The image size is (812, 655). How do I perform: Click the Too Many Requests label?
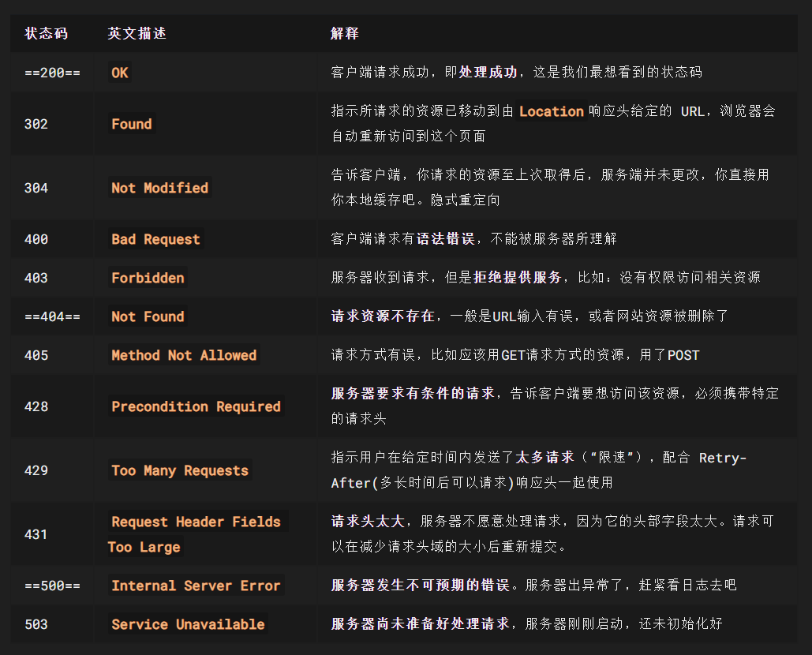(180, 470)
